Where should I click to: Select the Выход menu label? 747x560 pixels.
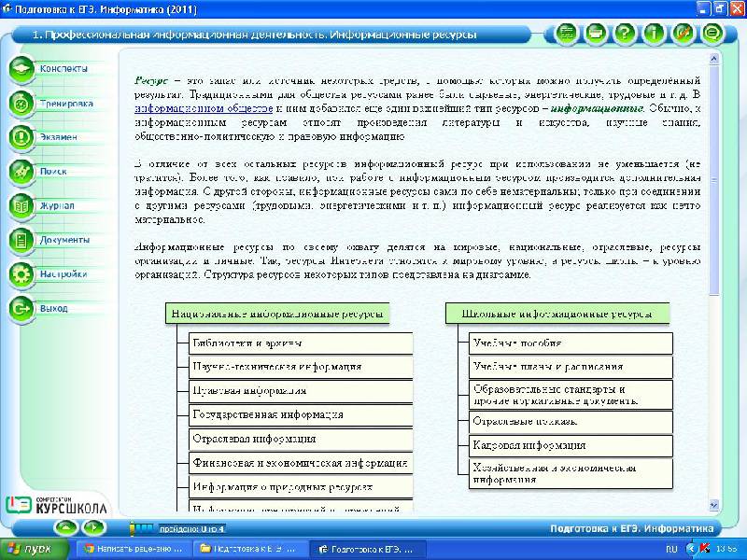(x=53, y=309)
